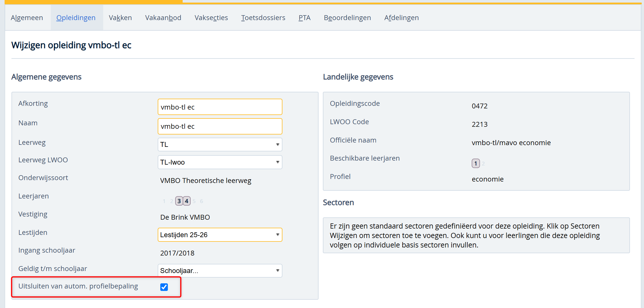This screenshot has width=644, height=308.
Task: Toggle leerjaar 4 badge in Leerjaren
Action: point(187,201)
